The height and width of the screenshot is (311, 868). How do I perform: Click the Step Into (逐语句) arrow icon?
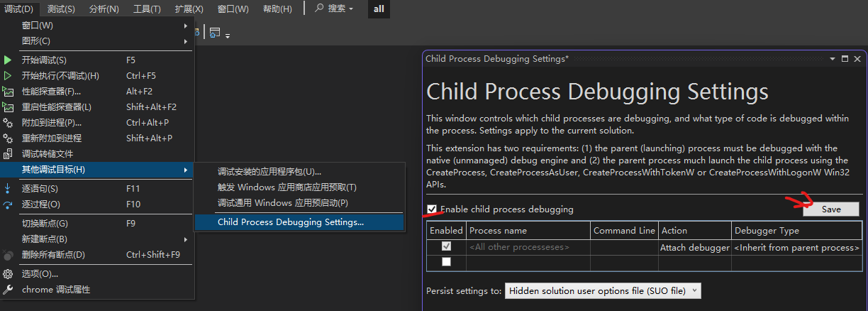[x=8, y=189]
